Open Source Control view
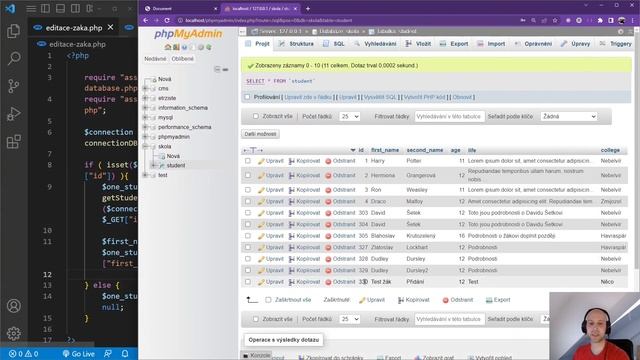This screenshot has height=360, width=640. (x=13, y=86)
